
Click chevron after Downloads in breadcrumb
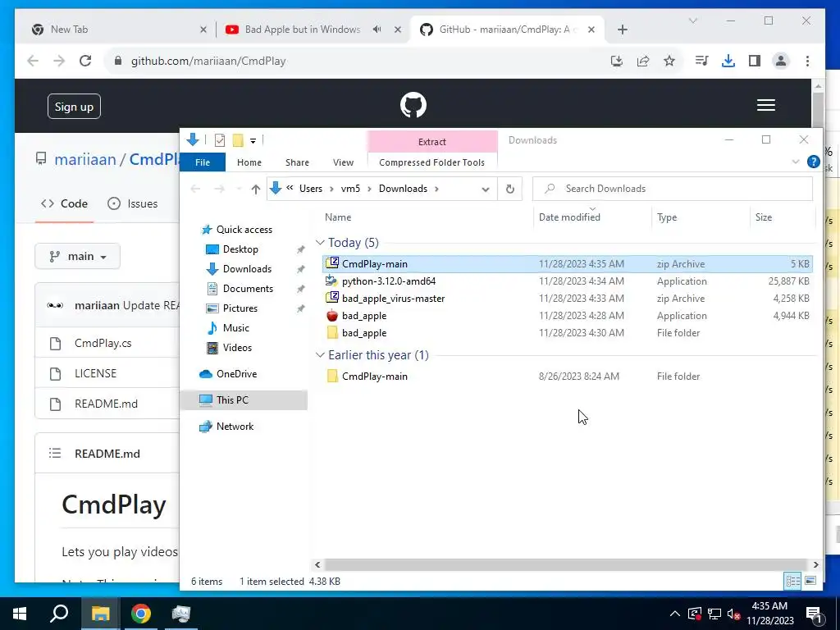point(437,189)
